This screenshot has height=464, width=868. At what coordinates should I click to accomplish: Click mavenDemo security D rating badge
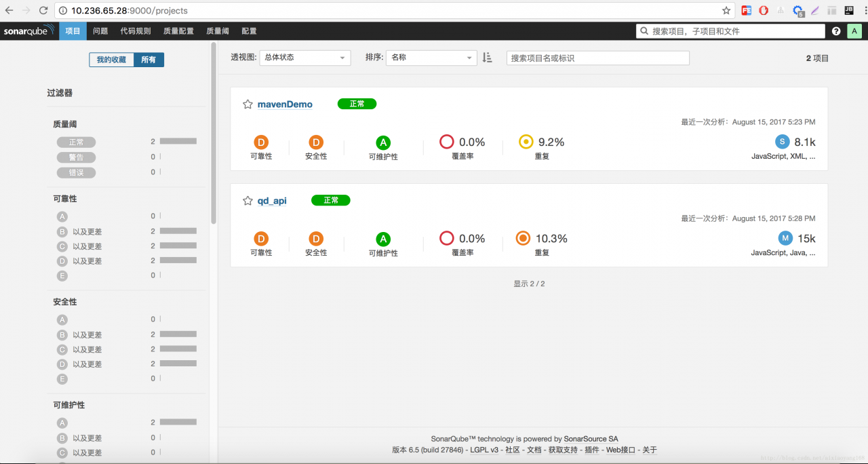tap(316, 142)
